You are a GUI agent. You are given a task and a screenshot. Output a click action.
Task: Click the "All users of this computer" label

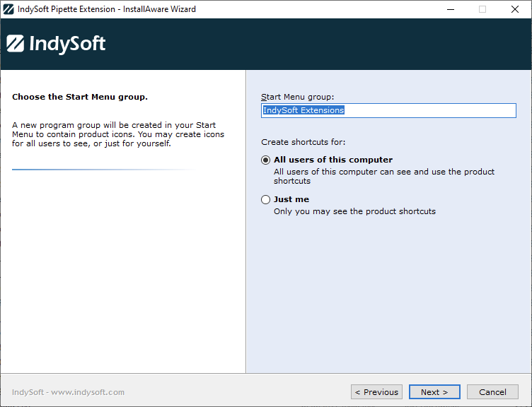click(332, 160)
